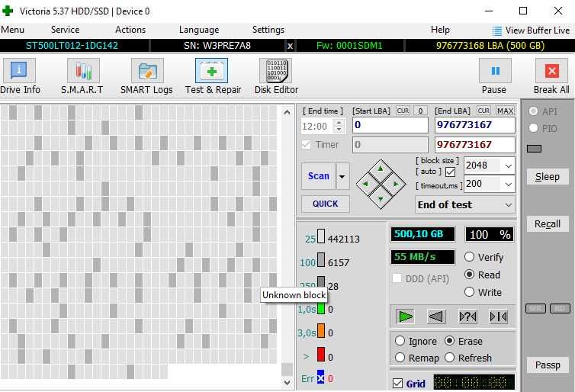
Task: Click the End LBA input field
Action: tap(475, 125)
